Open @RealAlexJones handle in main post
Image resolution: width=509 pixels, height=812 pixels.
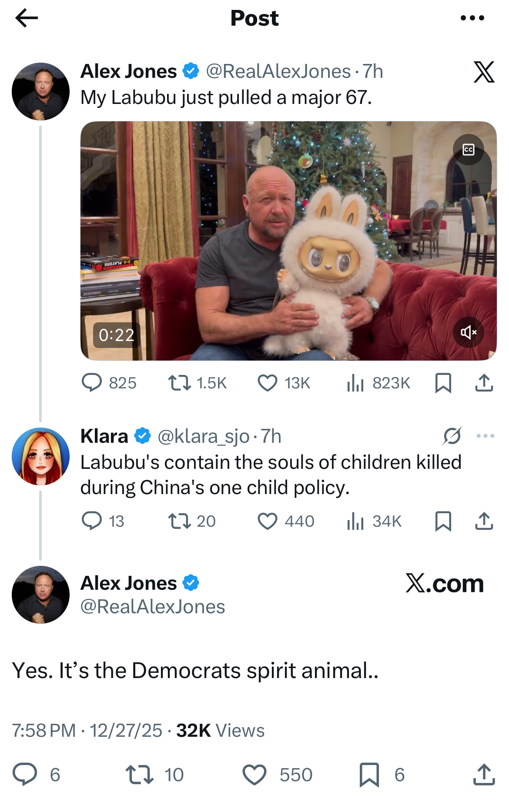click(x=153, y=607)
